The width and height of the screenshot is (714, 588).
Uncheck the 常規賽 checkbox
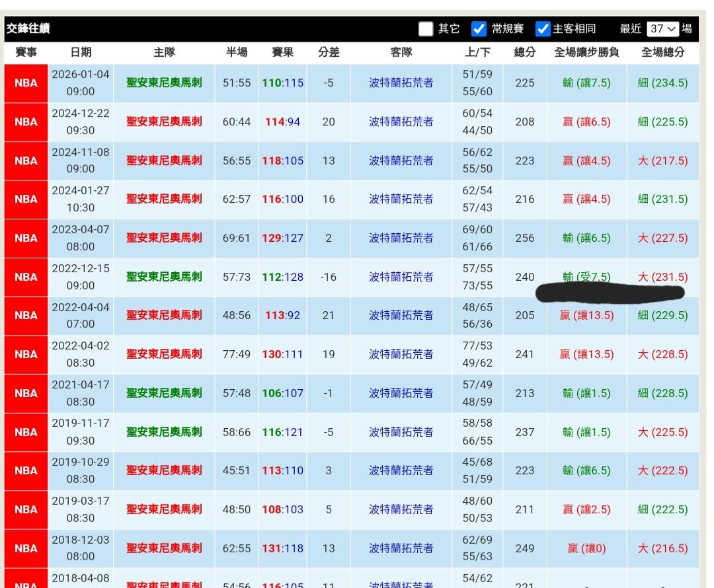[x=479, y=28]
